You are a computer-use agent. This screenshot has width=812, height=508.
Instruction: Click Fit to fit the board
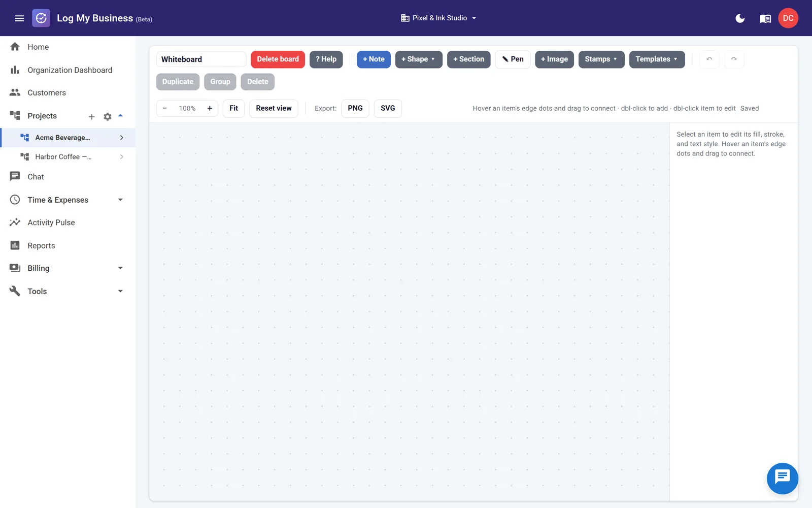coord(233,108)
